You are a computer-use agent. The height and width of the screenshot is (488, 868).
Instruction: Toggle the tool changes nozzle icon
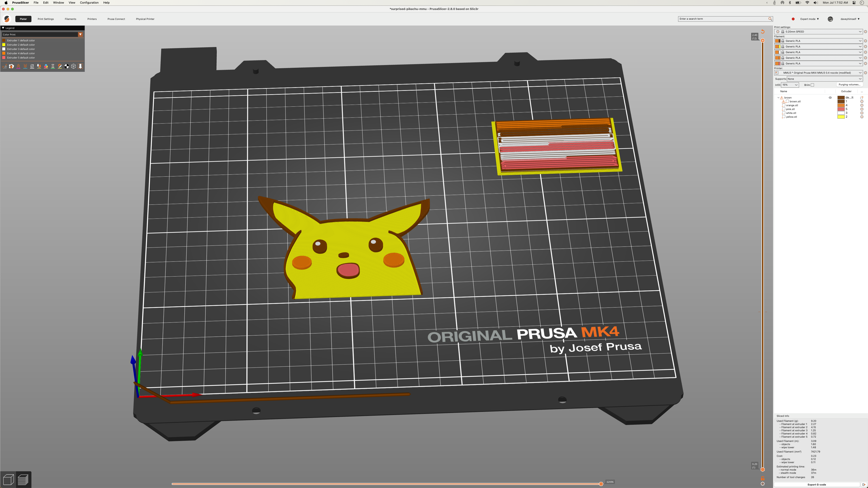(x=39, y=66)
